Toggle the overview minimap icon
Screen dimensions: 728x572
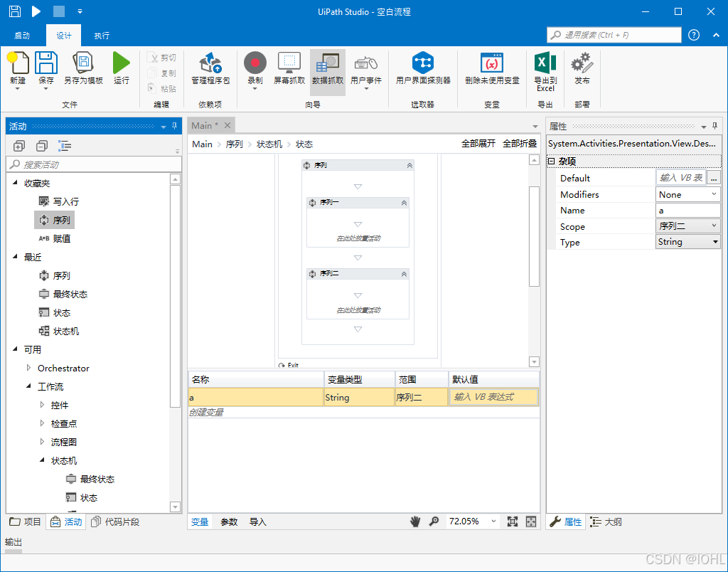530,521
